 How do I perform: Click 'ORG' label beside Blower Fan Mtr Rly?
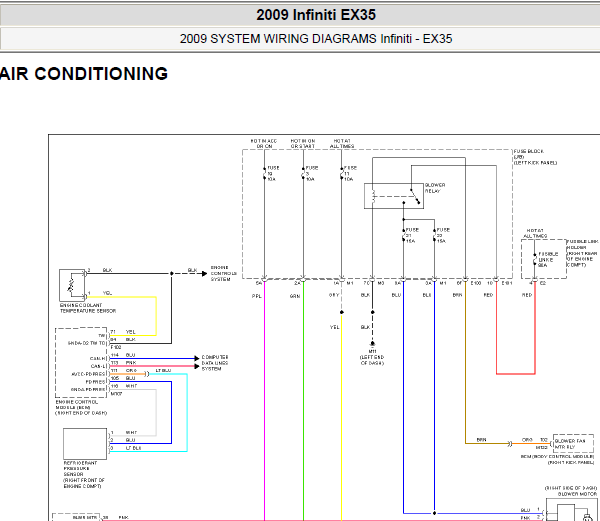pos(527,440)
